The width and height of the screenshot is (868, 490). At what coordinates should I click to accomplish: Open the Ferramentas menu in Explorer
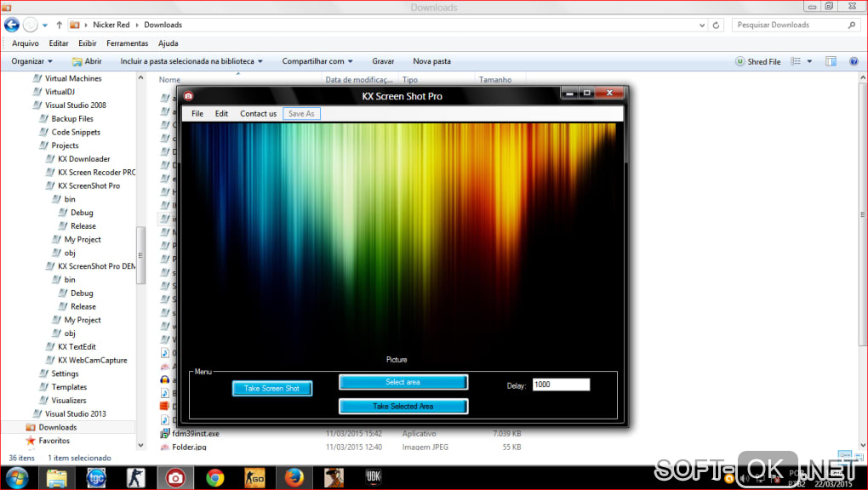point(128,43)
